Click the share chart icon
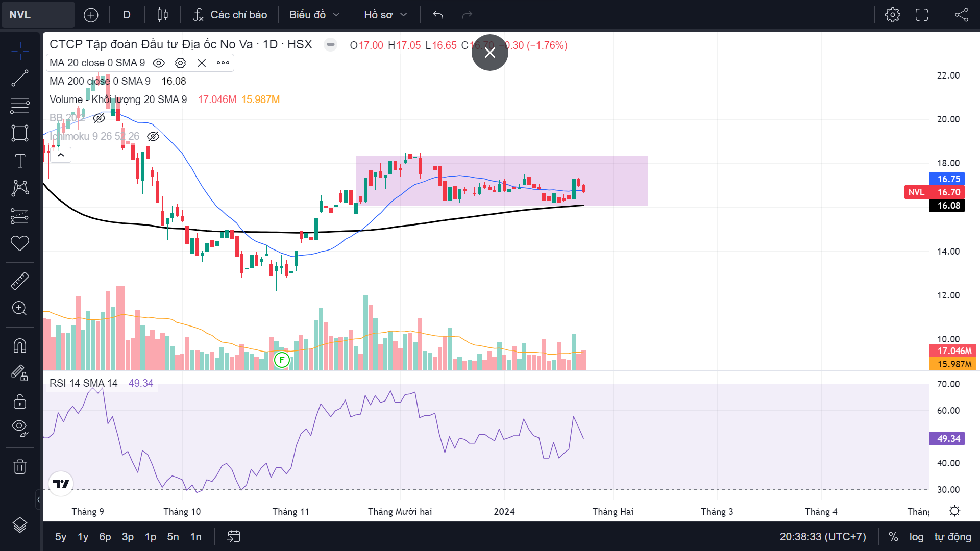Screen dimensions: 980x551 961,15
